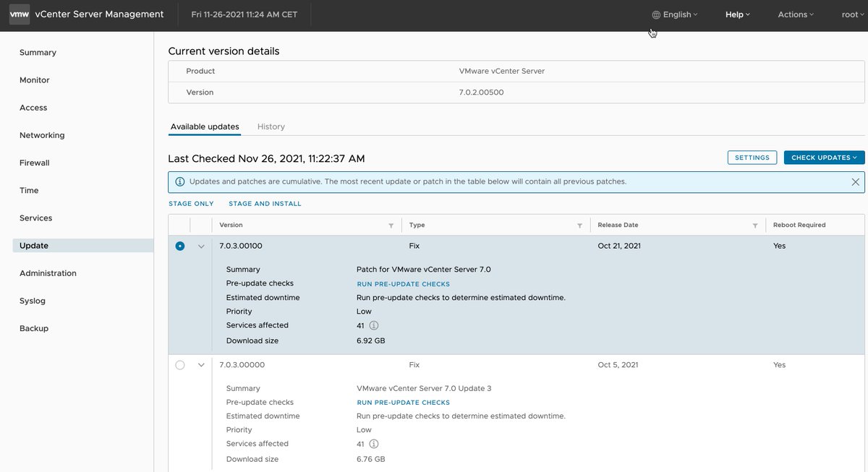Run pre-update checks for 7.0.3.00000

pyautogui.click(x=403, y=403)
